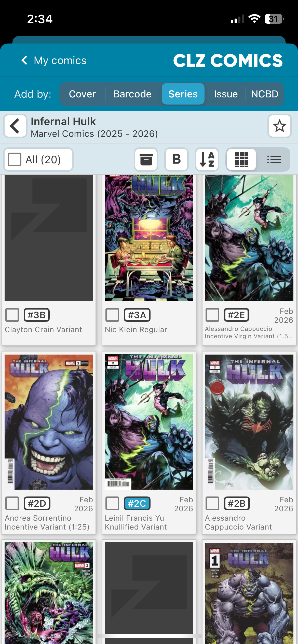Open the NCBD tab
The width and height of the screenshot is (298, 644).
coord(265,94)
